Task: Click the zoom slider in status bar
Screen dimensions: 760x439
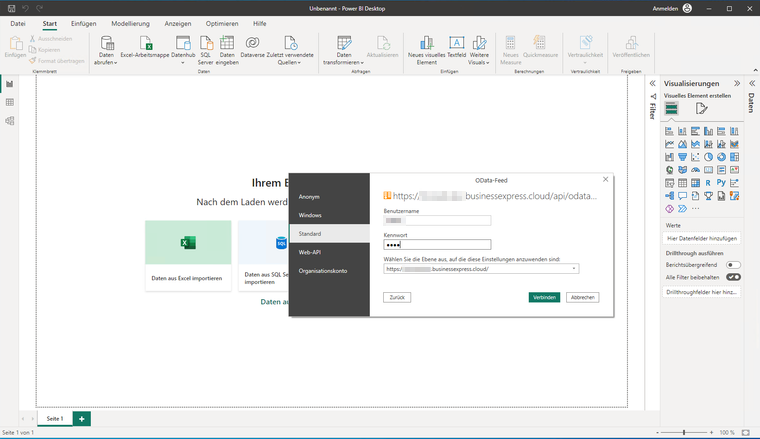Action: pyautogui.click(x=684, y=432)
